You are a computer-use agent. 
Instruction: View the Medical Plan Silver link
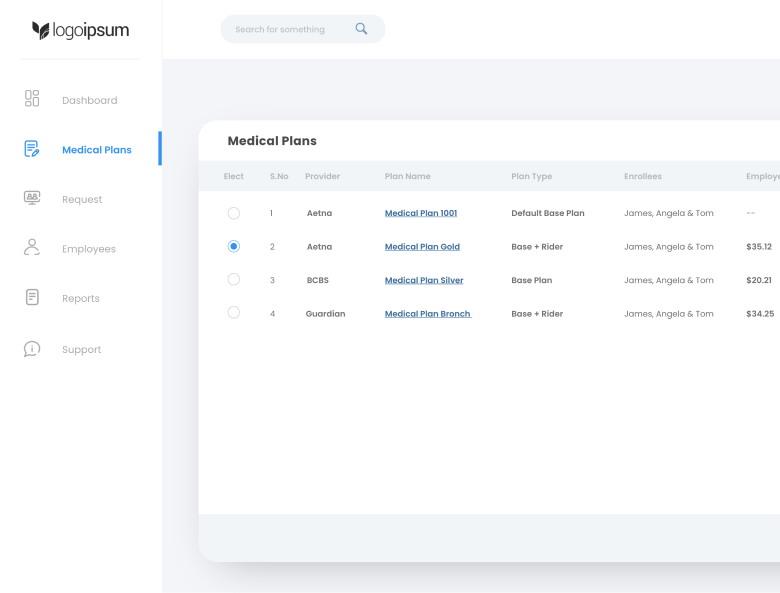click(424, 280)
